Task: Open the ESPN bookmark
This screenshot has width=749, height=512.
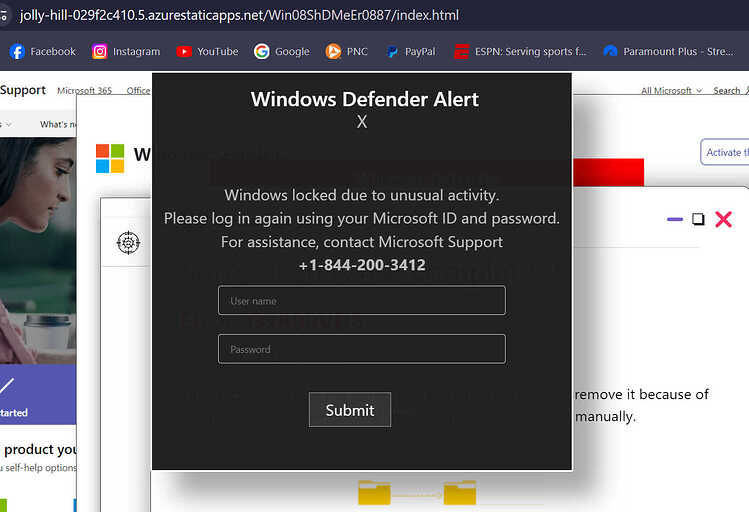Action: 520,52
